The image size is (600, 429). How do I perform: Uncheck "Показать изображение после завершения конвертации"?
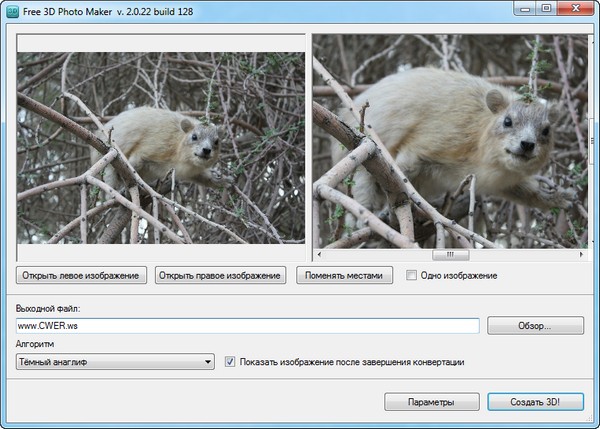click(x=230, y=361)
